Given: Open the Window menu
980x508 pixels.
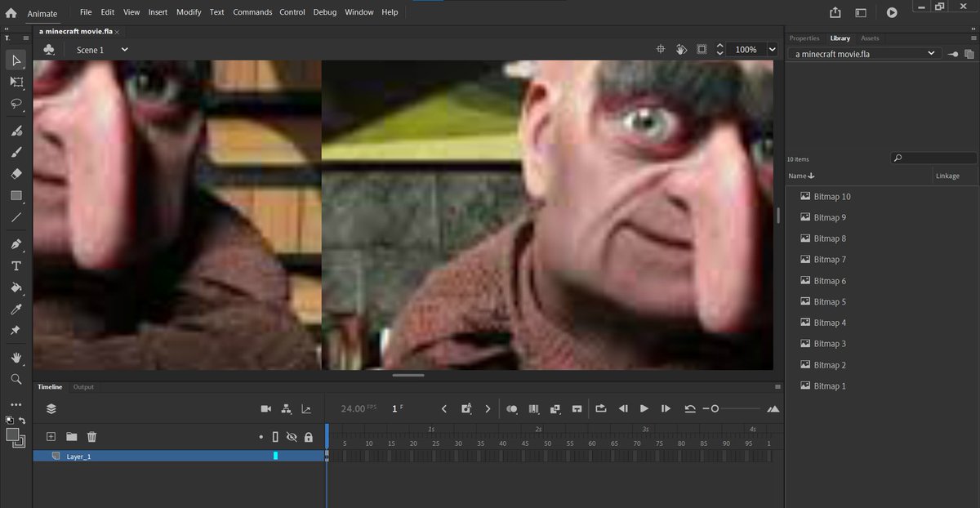Looking at the screenshot, I should coord(359,12).
